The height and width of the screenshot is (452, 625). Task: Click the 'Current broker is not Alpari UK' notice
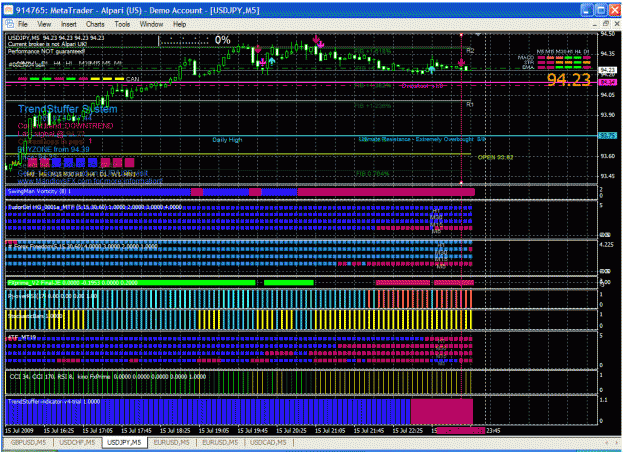(x=46, y=44)
